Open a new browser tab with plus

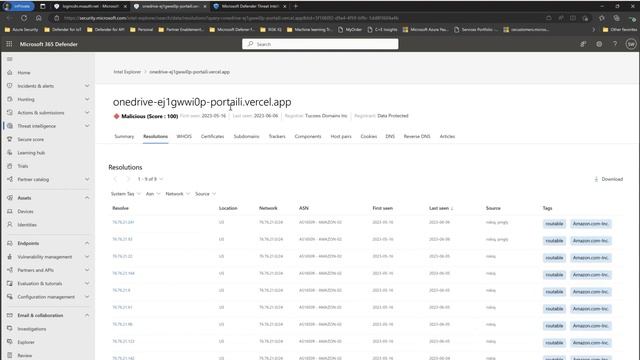(296, 6)
